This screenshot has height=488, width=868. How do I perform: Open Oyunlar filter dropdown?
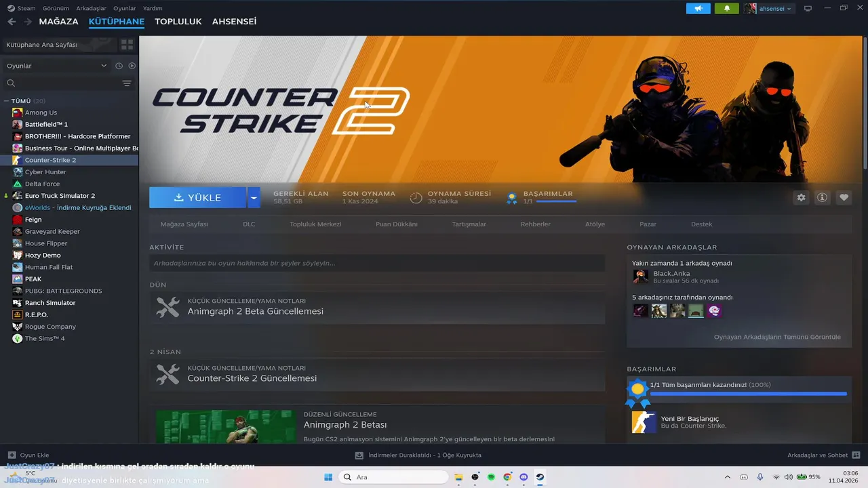(56, 66)
